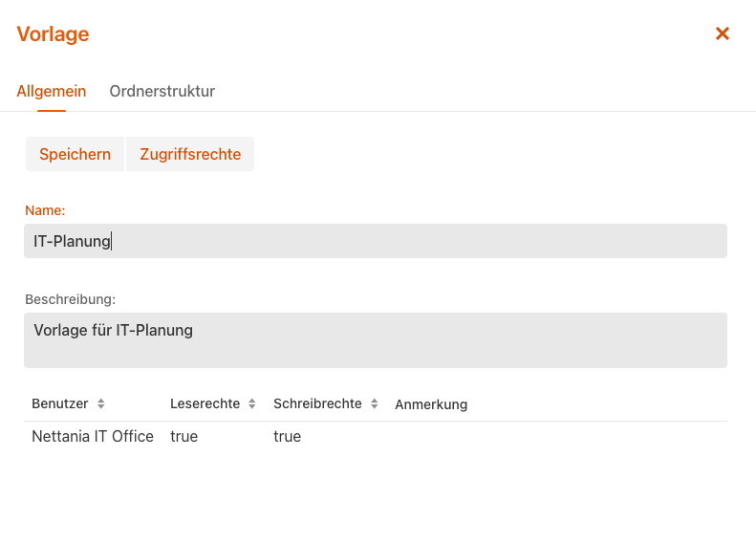Click into the Beschreibung text area
Image resolution: width=756 pixels, height=544 pixels.
pos(375,340)
